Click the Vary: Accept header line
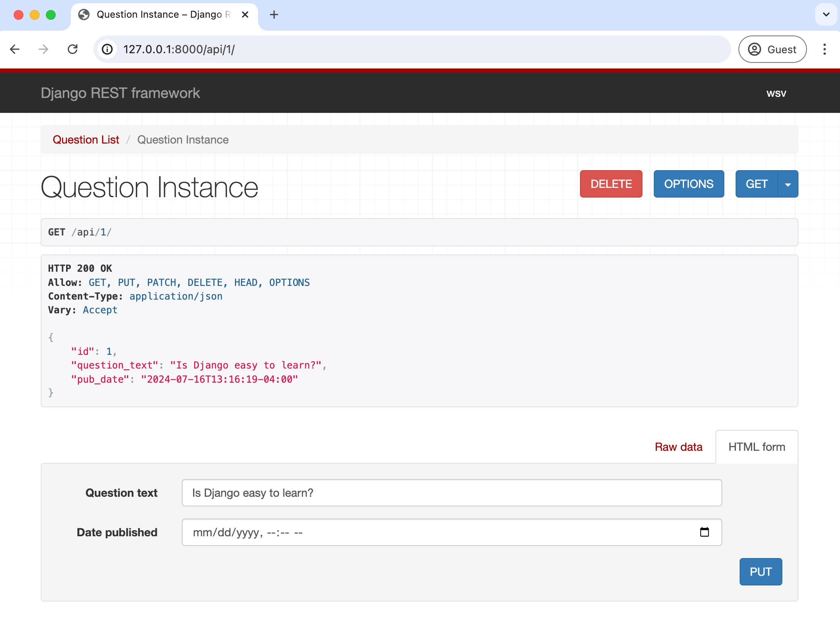 (83, 310)
